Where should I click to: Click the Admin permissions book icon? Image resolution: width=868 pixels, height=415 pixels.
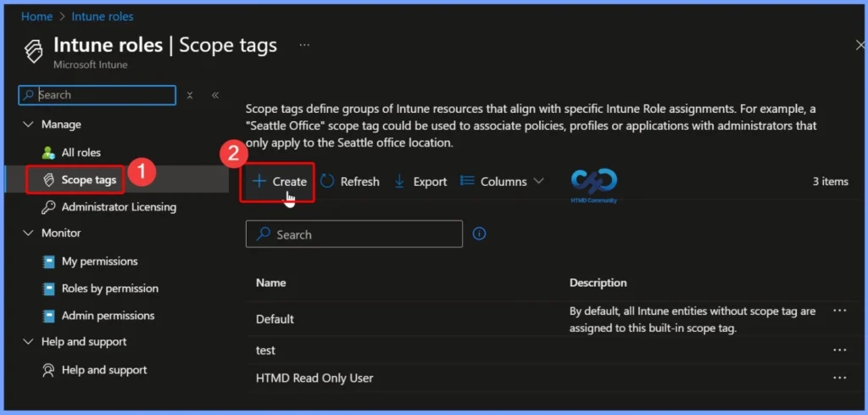[48, 316]
